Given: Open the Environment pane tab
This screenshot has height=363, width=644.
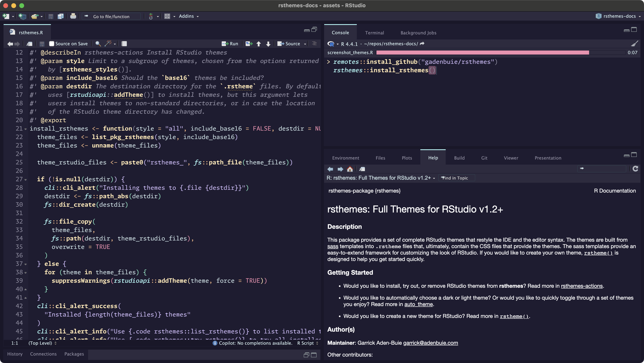Looking at the screenshot, I should (346, 158).
